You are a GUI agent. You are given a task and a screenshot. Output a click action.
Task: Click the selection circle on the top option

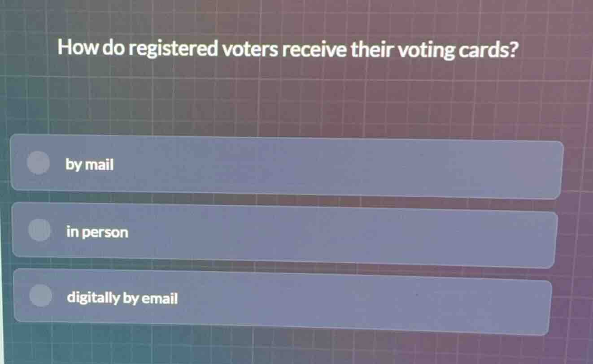point(39,163)
